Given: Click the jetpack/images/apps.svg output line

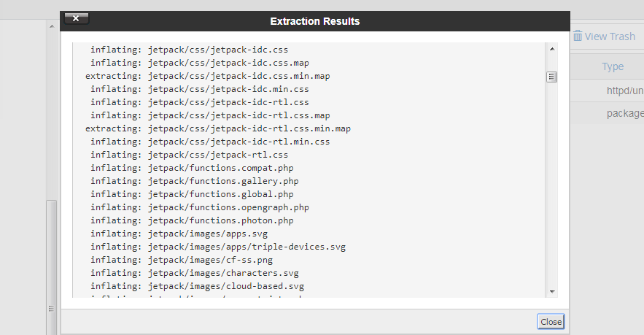Looking at the screenshot, I should (x=208, y=234).
